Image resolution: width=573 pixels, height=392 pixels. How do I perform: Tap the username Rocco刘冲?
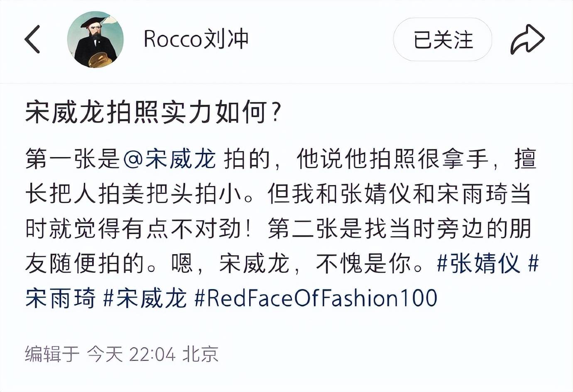point(196,39)
